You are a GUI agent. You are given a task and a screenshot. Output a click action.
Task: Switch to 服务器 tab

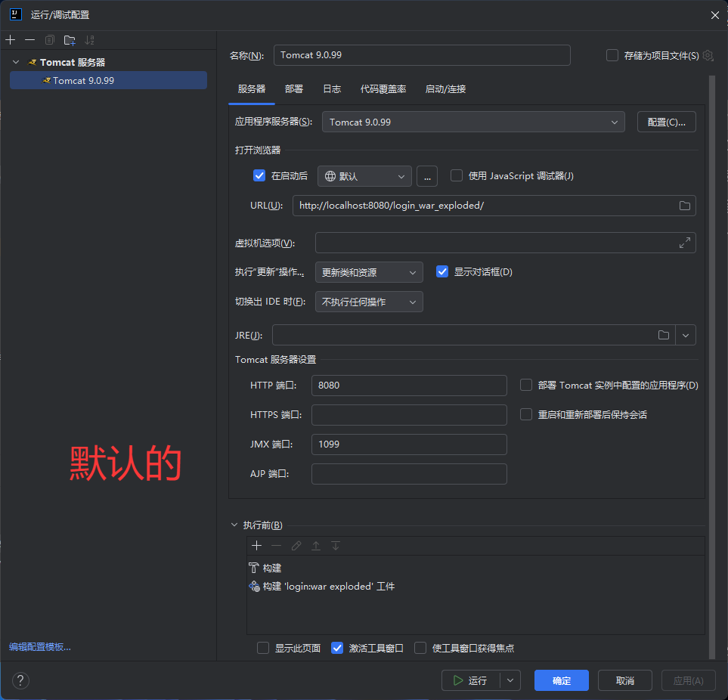[x=252, y=89]
